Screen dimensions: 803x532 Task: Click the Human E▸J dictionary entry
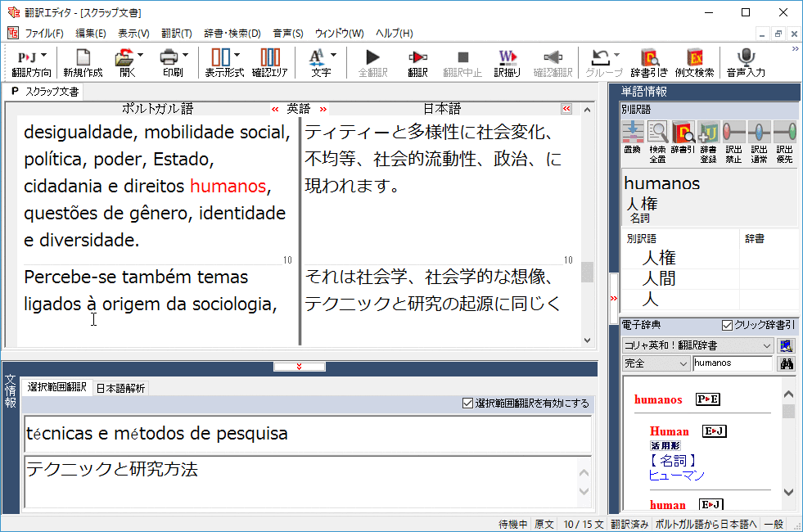688,431
